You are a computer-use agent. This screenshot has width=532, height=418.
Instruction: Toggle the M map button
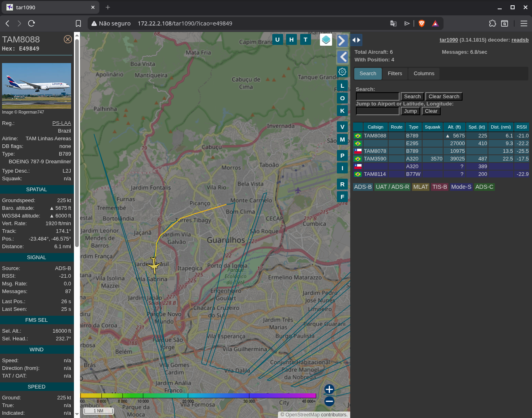pos(342,139)
